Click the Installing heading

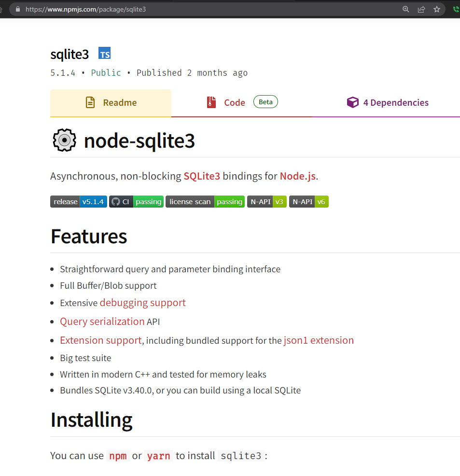click(x=91, y=420)
